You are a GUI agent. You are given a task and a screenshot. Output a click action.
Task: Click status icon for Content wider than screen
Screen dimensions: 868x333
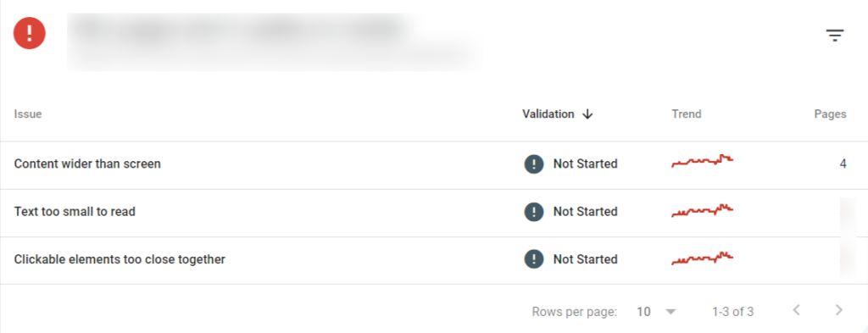[x=534, y=164]
